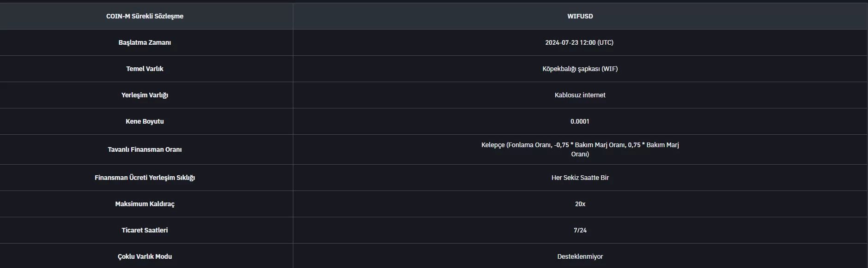868x268 pixels.
Task: Click the Çoklu Varlık Modu label
Action: point(145,256)
